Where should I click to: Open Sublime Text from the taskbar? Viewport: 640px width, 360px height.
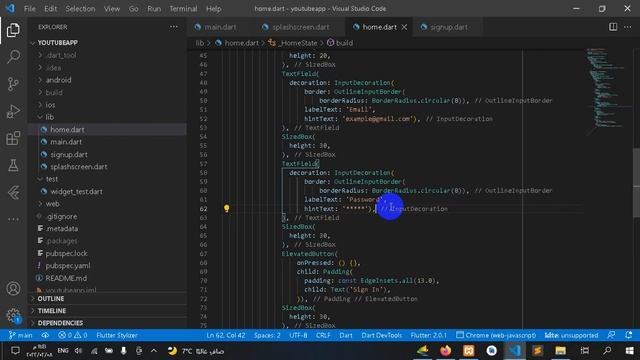pos(537,351)
